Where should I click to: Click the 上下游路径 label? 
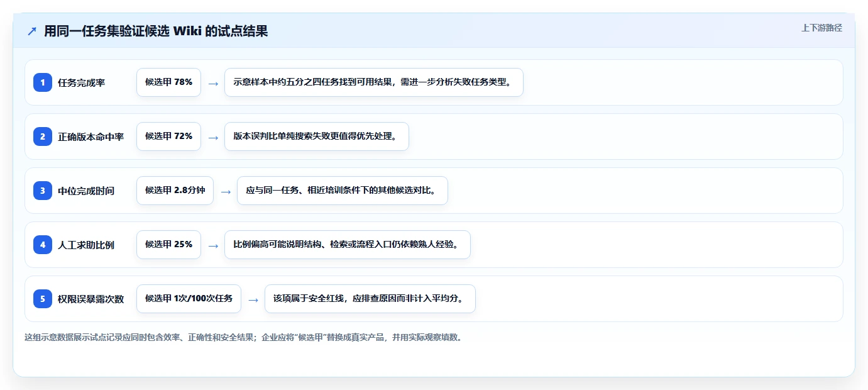click(821, 28)
